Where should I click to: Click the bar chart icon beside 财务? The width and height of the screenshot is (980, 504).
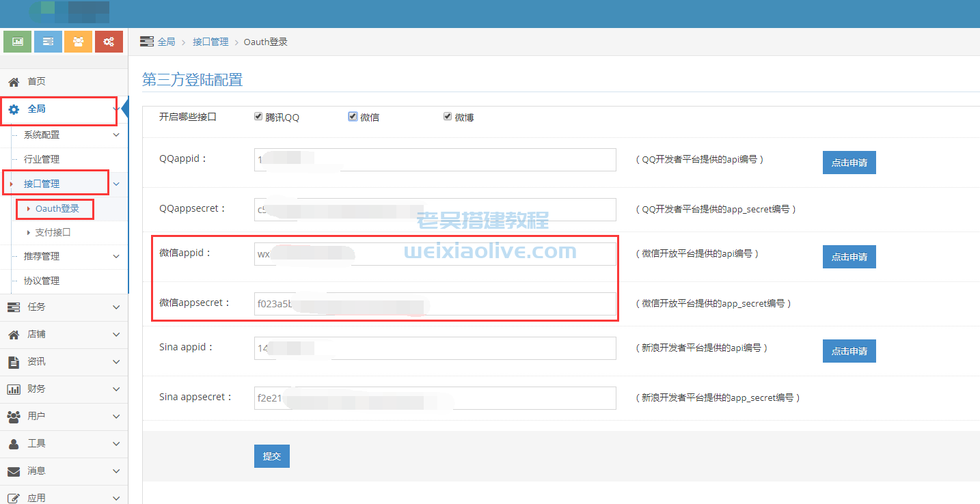click(x=13, y=389)
